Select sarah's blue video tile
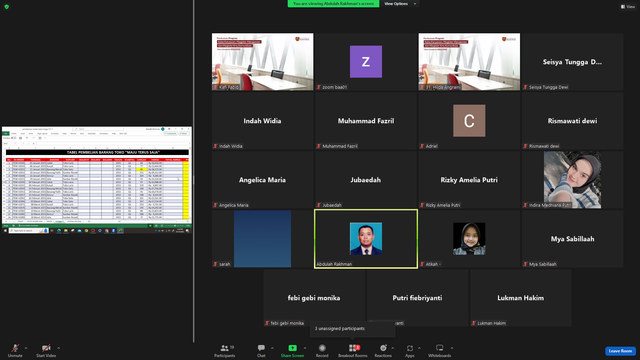Viewport: 640px width, 360px height. tap(262, 239)
